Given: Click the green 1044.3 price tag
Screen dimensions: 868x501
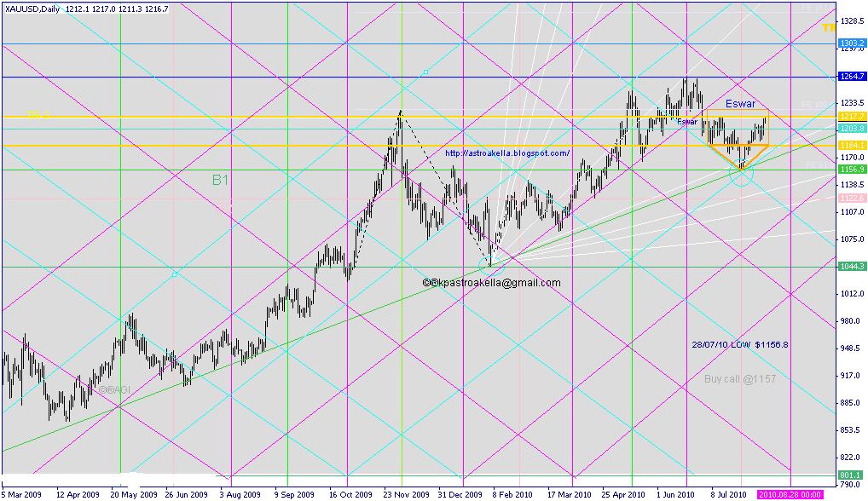Looking at the screenshot, I should coord(852,267).
